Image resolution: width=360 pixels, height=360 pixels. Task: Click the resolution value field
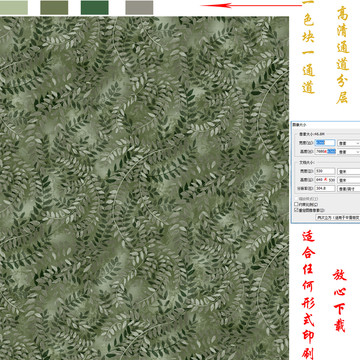click(x=325, y=188)
